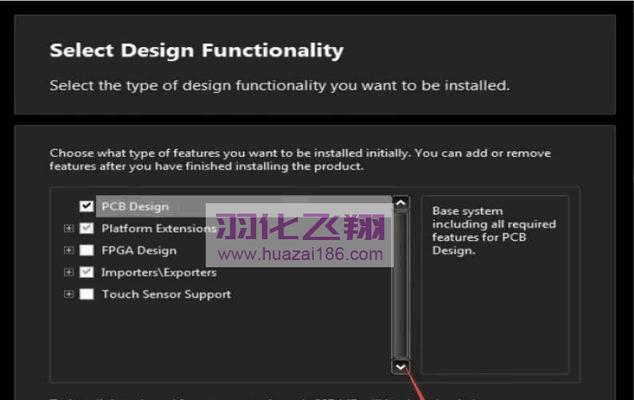The width and height of the screenshot is (634, 400).
Task: Expand the Platform Extensions tree node
Action: pos(69,229)
